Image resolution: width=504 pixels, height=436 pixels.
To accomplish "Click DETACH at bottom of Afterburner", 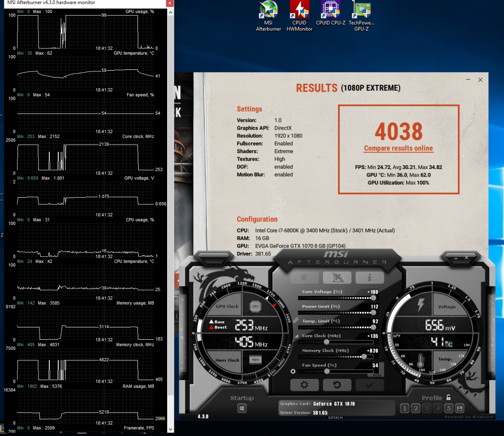I will [x=335, y=418].
